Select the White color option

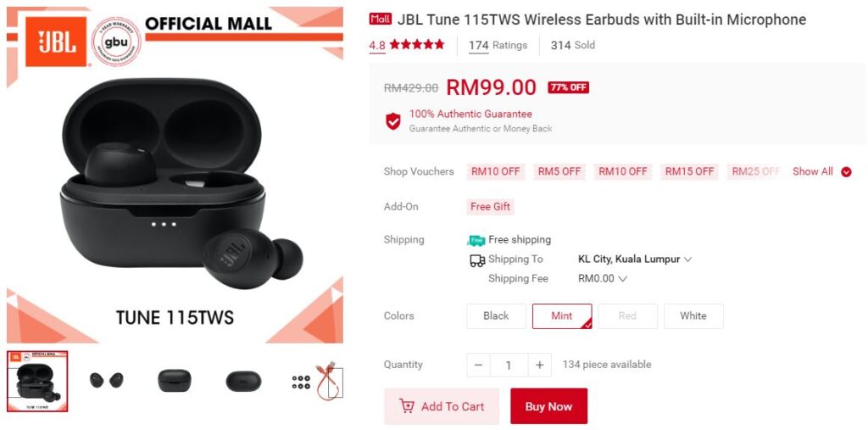pyautogui.click(x=693, y=316)
